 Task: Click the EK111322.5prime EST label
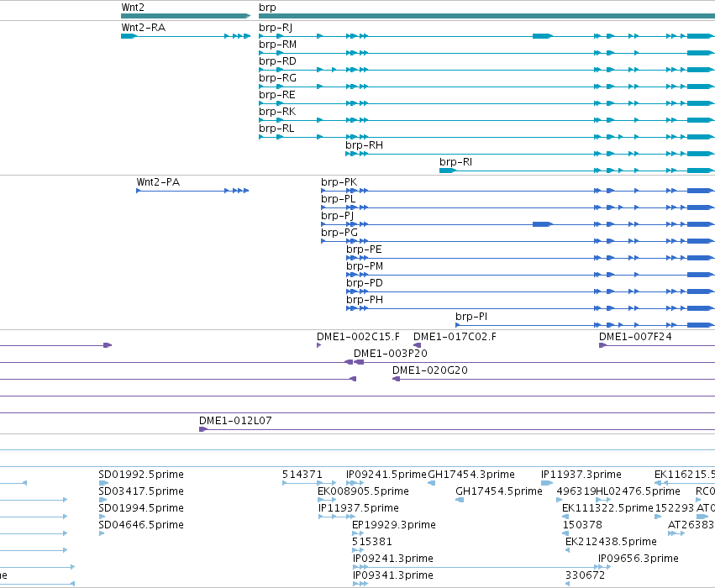607,509
